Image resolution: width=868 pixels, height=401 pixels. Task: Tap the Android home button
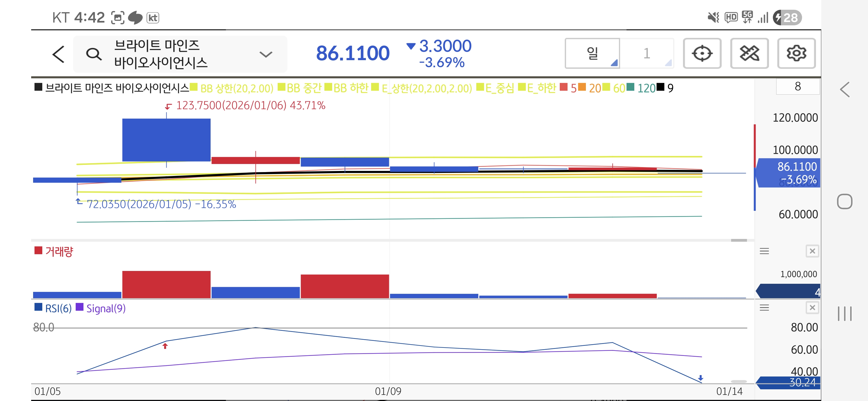(x=844, y=201)
